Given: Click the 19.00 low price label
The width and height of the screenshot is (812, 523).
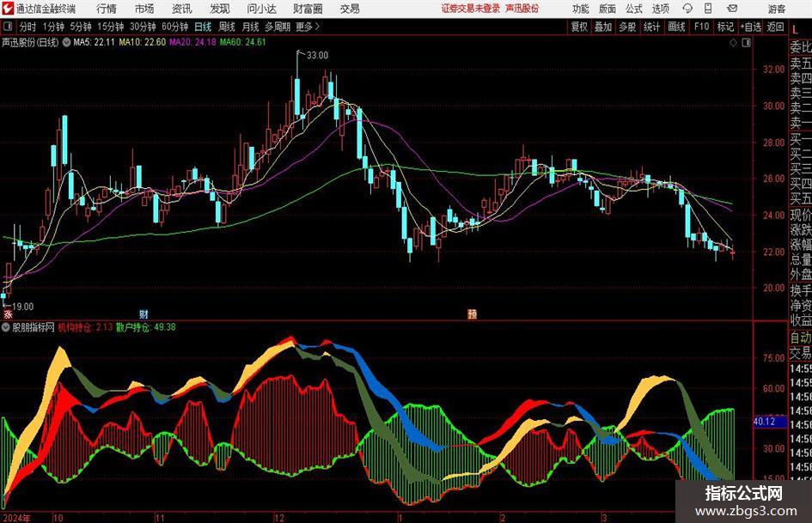Looking at the screenshot, I should [x=22, y=307].
